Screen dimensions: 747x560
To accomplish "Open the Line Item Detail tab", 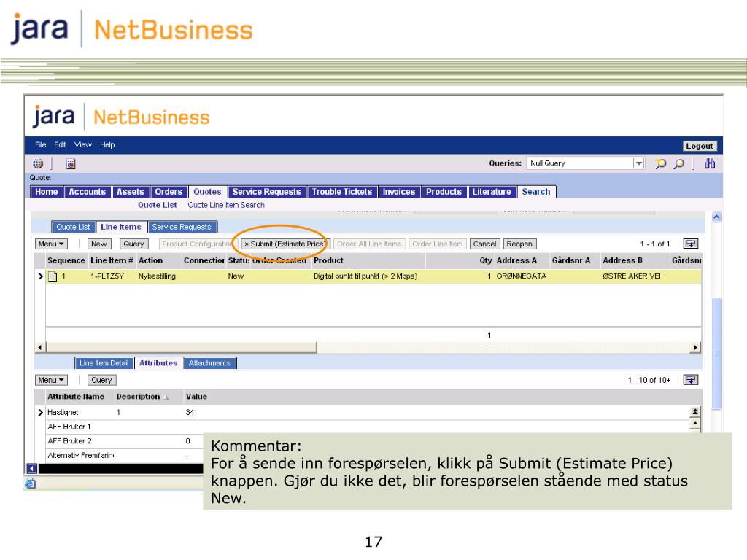I will 104,363.
